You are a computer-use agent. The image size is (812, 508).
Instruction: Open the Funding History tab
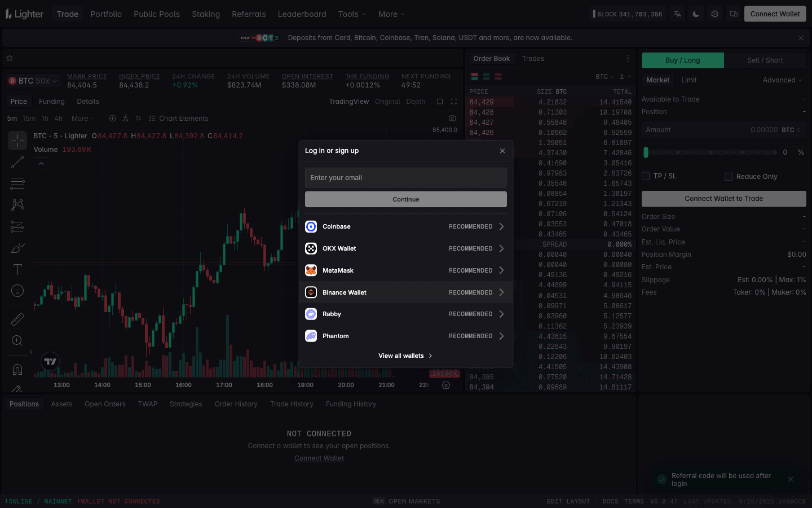click(x=351, y=404)
